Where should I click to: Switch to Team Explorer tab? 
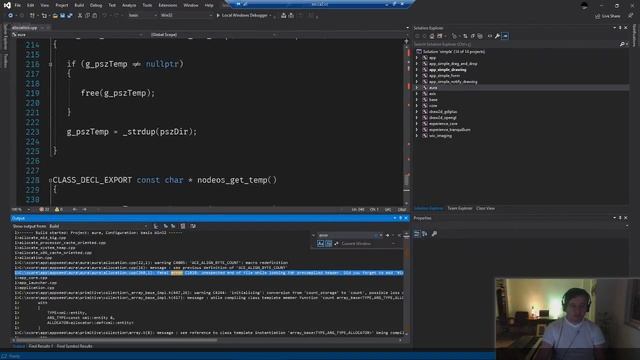click(460, 209)
